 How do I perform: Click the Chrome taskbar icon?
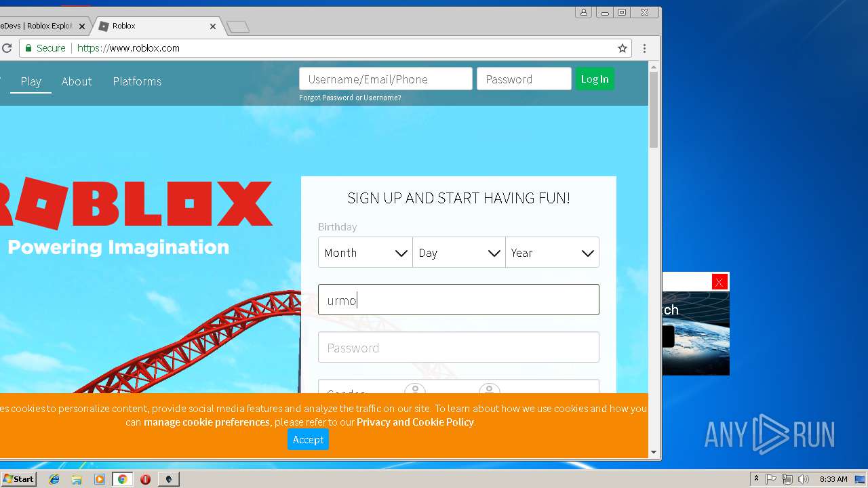click(x=122, y=479)
